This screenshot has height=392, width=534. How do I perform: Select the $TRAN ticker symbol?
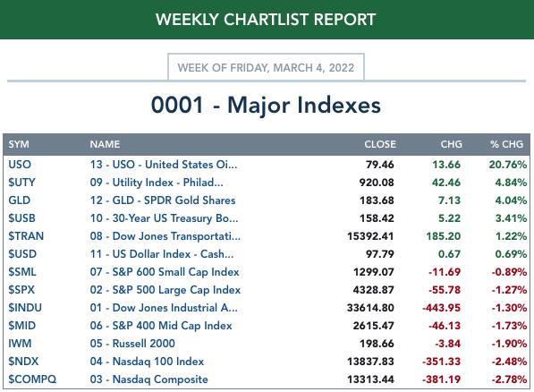click(26, 236)
